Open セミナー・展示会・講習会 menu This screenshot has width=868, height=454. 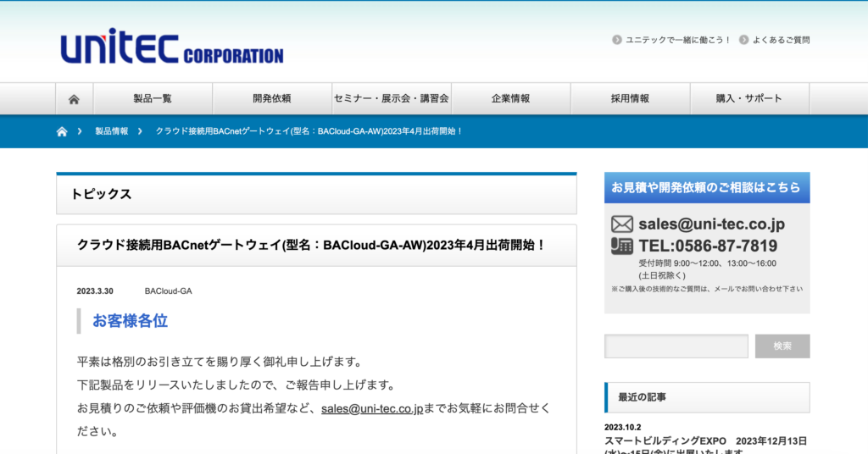(x=392, y=99)
